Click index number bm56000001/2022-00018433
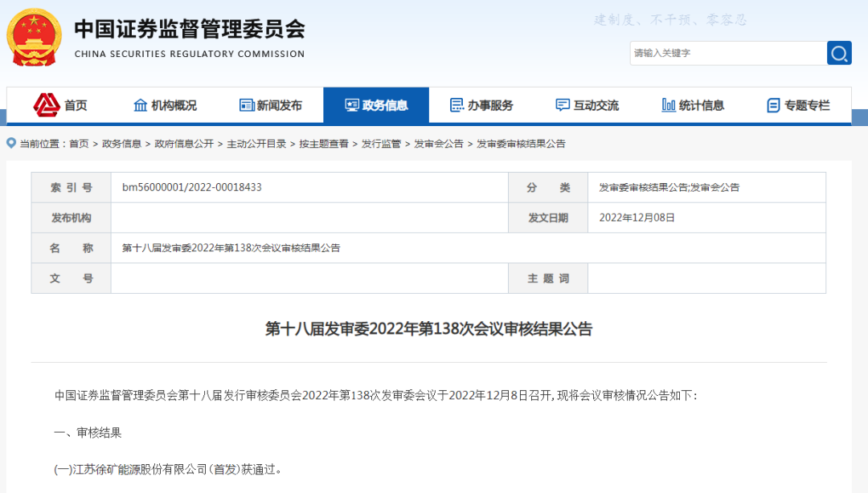Viewport: 868px width, 493px height. pyautogui.click(x=192, y=188)
